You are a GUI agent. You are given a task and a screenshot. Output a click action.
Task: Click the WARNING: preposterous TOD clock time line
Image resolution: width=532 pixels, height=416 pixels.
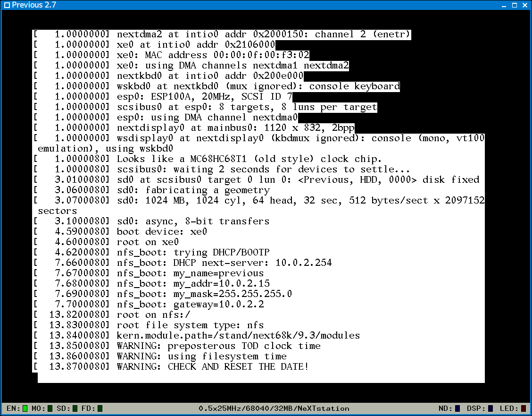click(177, 346)
